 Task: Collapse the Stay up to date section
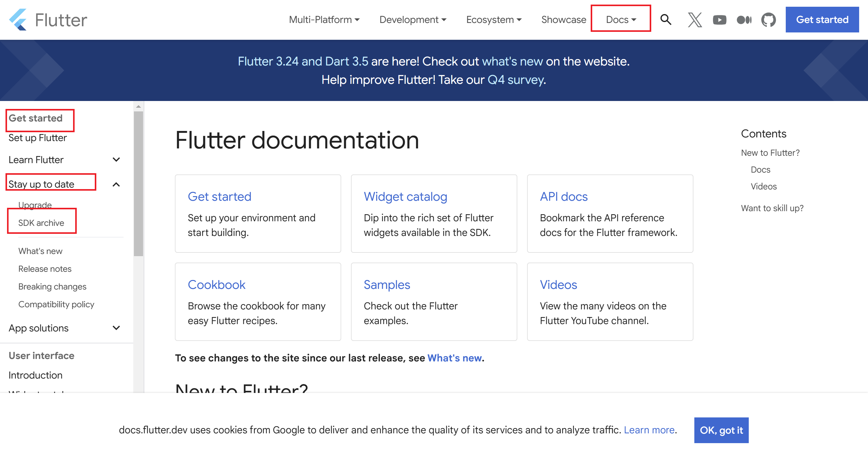tap(116, 185)
